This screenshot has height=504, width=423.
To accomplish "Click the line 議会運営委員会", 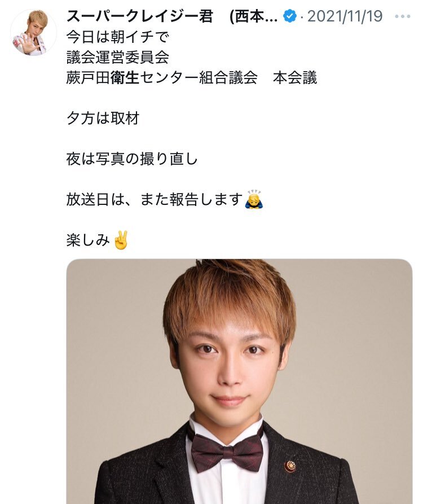I will (117, 58).
